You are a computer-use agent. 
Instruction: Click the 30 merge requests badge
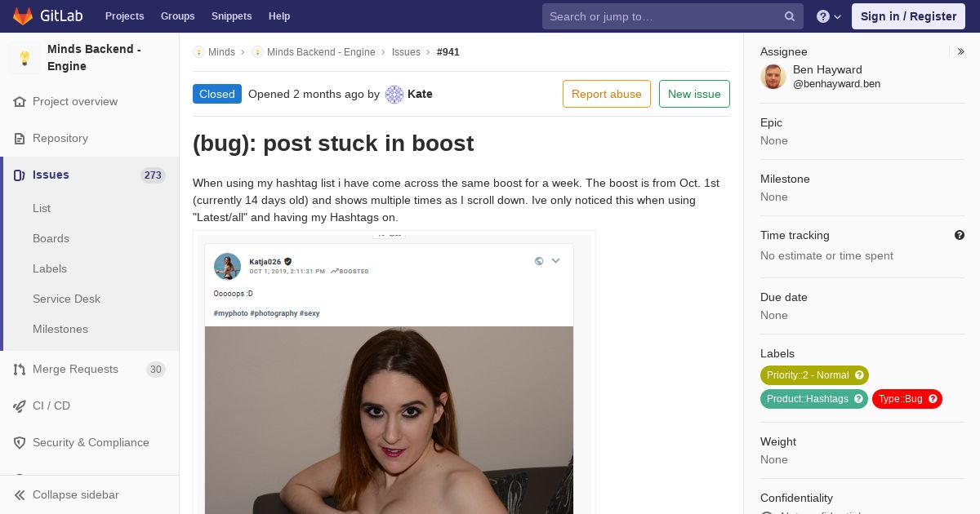pyautogui.click(x=155, y=370)
